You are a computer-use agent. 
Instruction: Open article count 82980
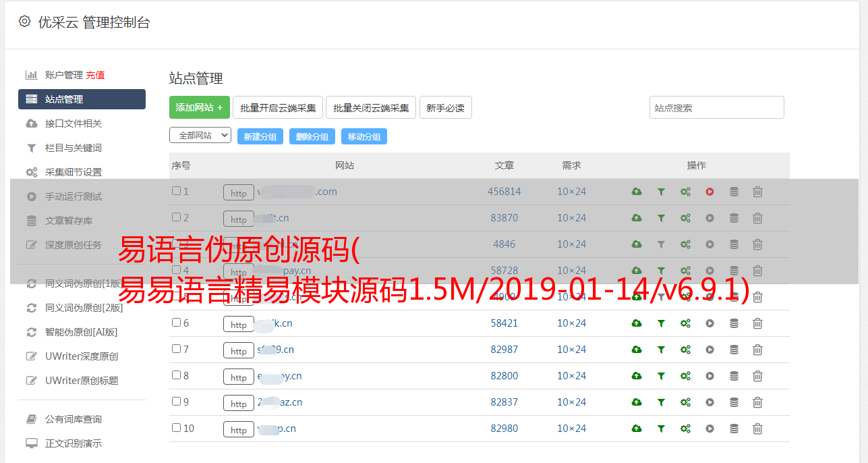[x=504, y=429]
